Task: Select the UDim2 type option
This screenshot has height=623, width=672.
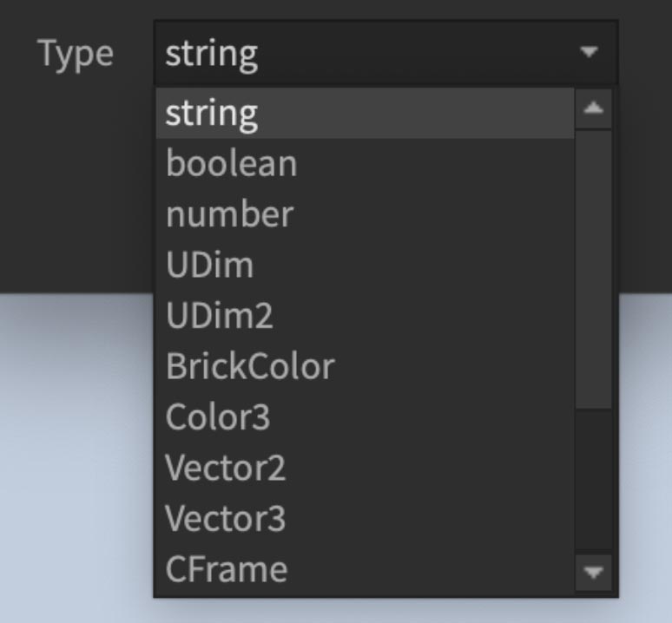Action: click(x=366, y=316)
